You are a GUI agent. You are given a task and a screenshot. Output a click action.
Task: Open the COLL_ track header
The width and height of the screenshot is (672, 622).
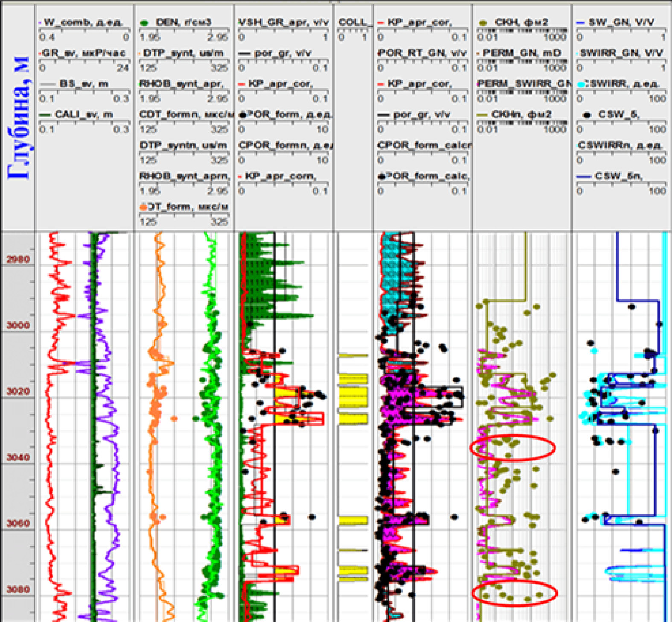pos(353,22)
